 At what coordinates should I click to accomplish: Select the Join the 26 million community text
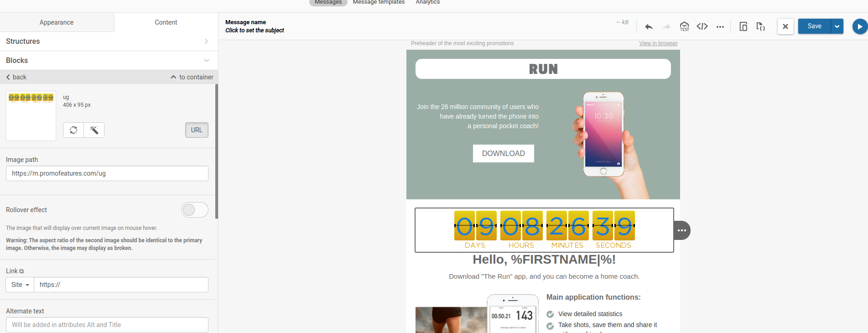[478, 116]
